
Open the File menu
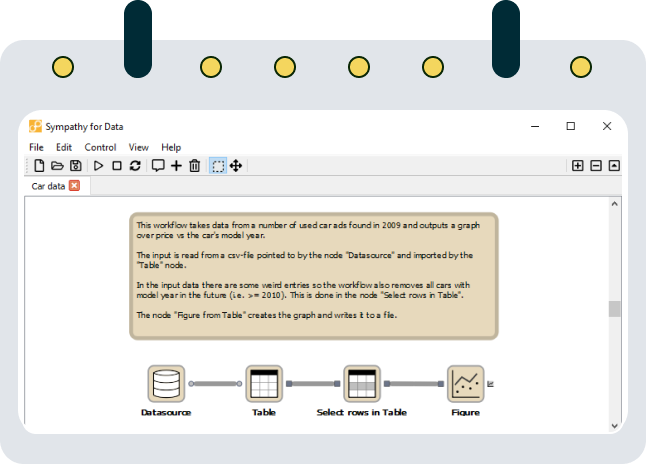point(36,148)
